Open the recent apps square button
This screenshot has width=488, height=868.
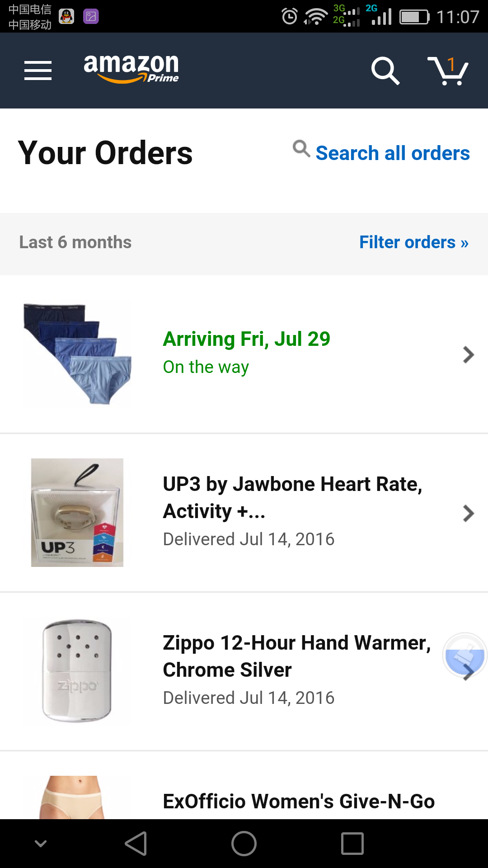(x=352, y=844)
